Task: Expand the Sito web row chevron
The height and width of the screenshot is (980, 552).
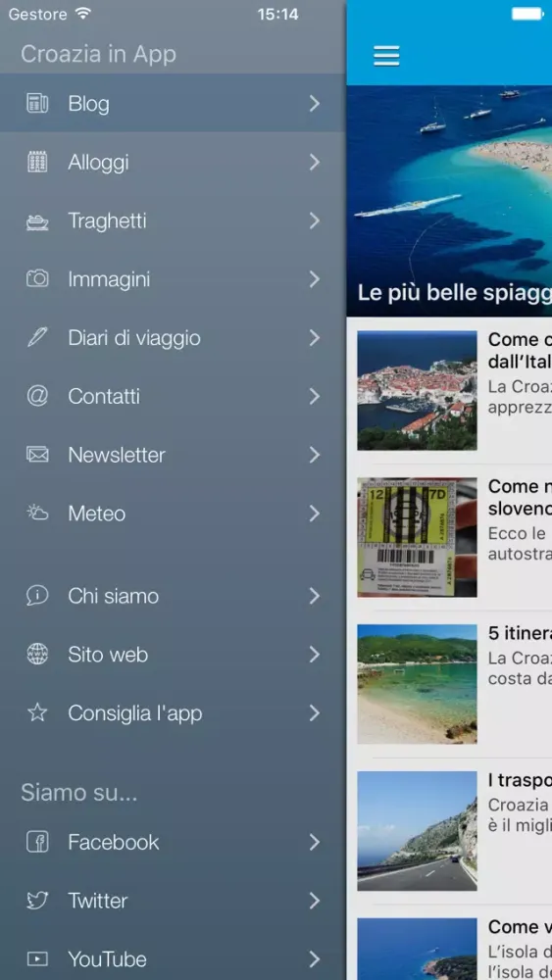Action: (315, 655)
